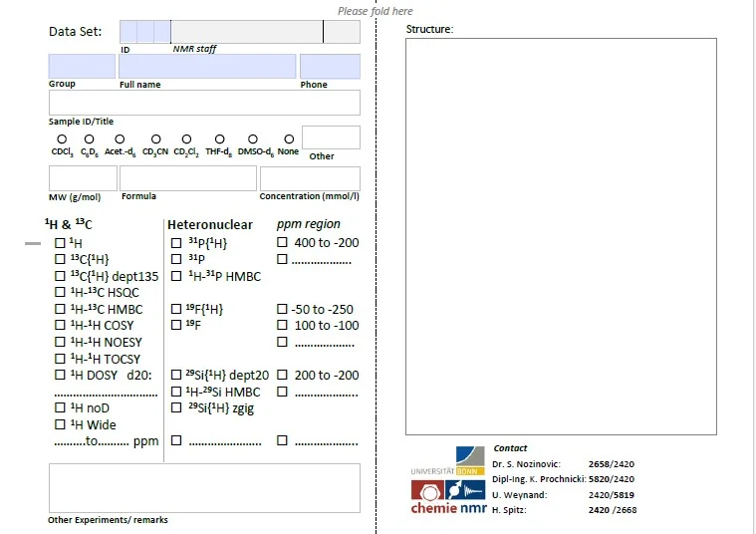The width and height of the screenshot is (756, 534).
Task: Choose DMSO-d6 as the solvent
Action: tap(253, 139)
